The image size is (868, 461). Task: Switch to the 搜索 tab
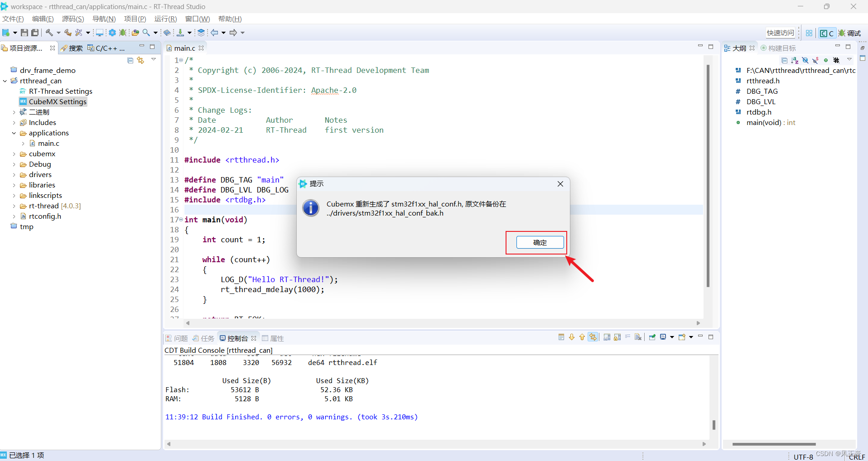point(72,48)
